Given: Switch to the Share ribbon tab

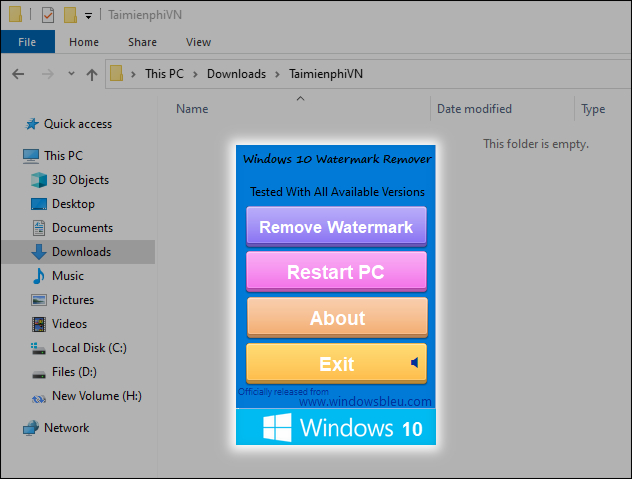Looking at the screenshot, I should [142, 42].
